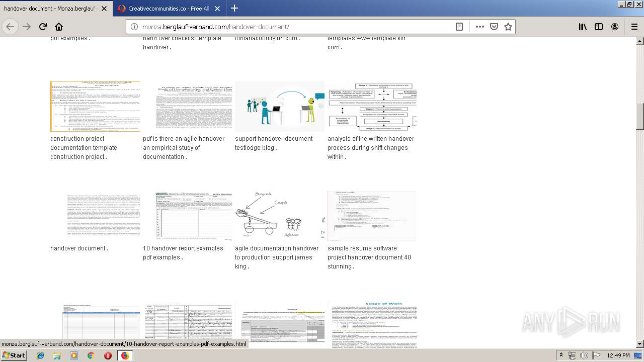Follow link 'sample resume software project handover'
Image resolution: width=644 pixels, height=362 pixels.
[369, 257]
